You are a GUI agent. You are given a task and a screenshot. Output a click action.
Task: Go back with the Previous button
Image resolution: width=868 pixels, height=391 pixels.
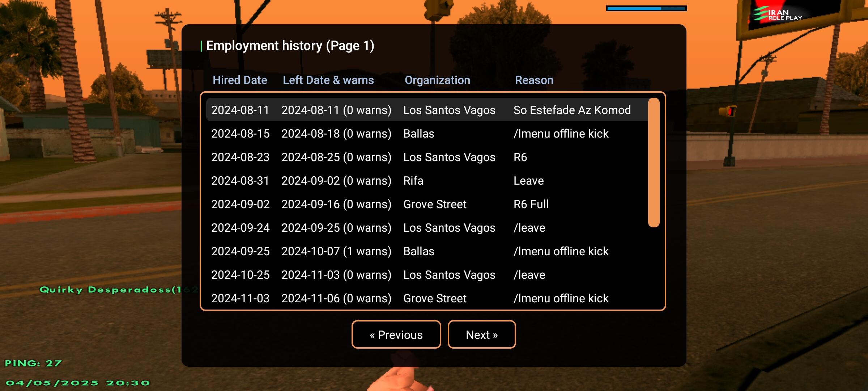396,335
